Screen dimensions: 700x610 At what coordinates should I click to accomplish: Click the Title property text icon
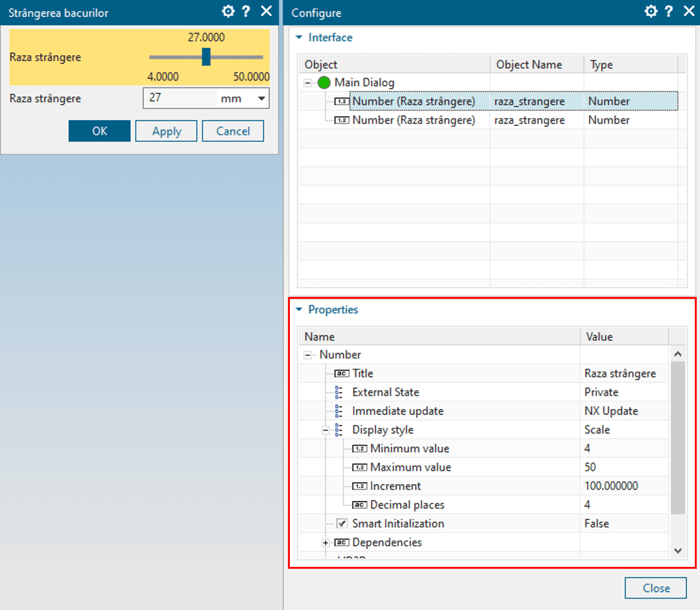(x=342, y=373)
